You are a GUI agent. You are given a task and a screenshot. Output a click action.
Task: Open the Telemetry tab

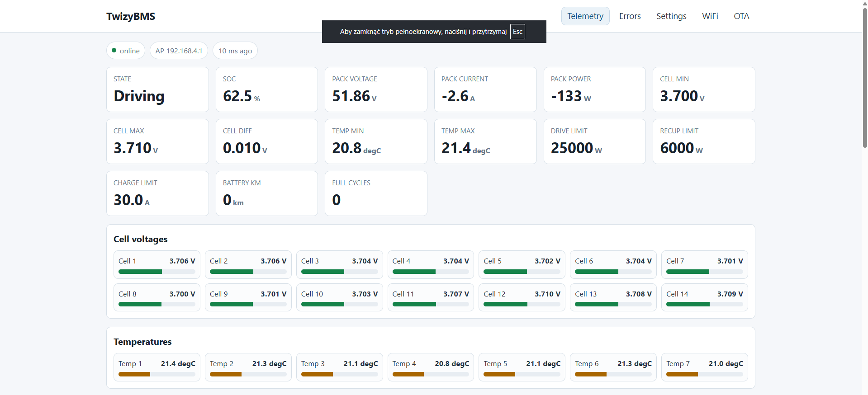585,16
